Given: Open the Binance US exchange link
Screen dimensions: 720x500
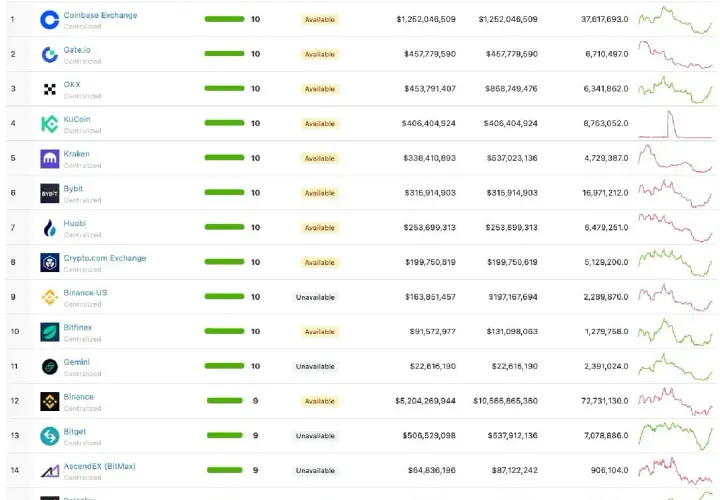Looking at the screenshot, I should 85,292.
